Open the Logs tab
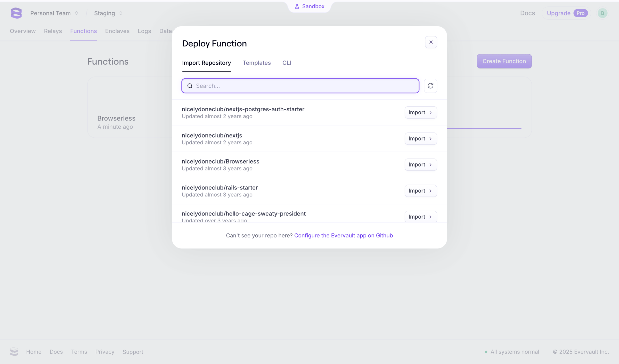The image size is (619, 364). (x=144, y=31)
